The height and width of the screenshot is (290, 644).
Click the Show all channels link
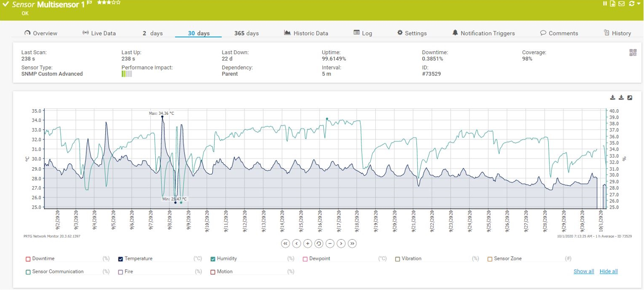click(x=584, y=271)
